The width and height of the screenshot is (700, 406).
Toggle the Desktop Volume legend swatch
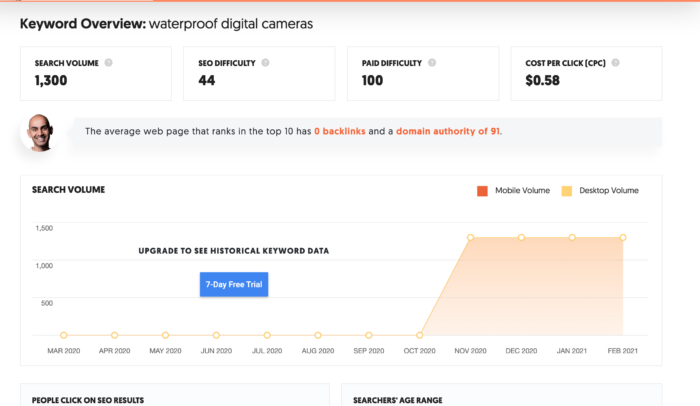click(567, 191)
